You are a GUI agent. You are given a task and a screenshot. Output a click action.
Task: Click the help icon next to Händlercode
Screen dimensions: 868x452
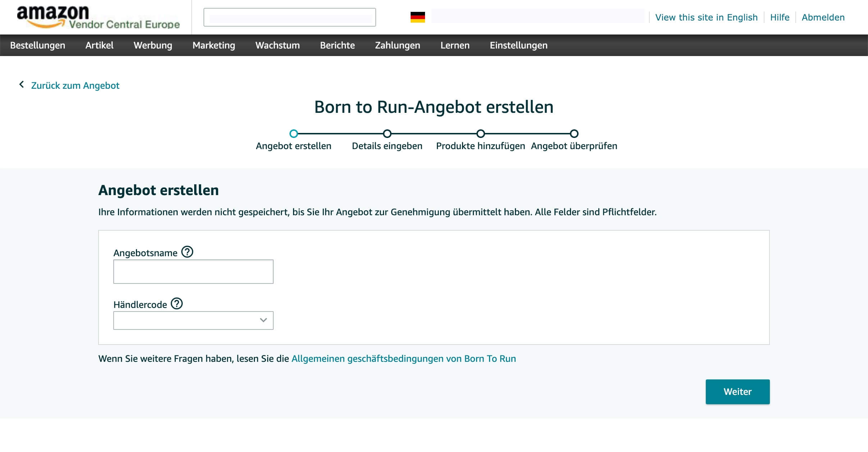[177, 304]
